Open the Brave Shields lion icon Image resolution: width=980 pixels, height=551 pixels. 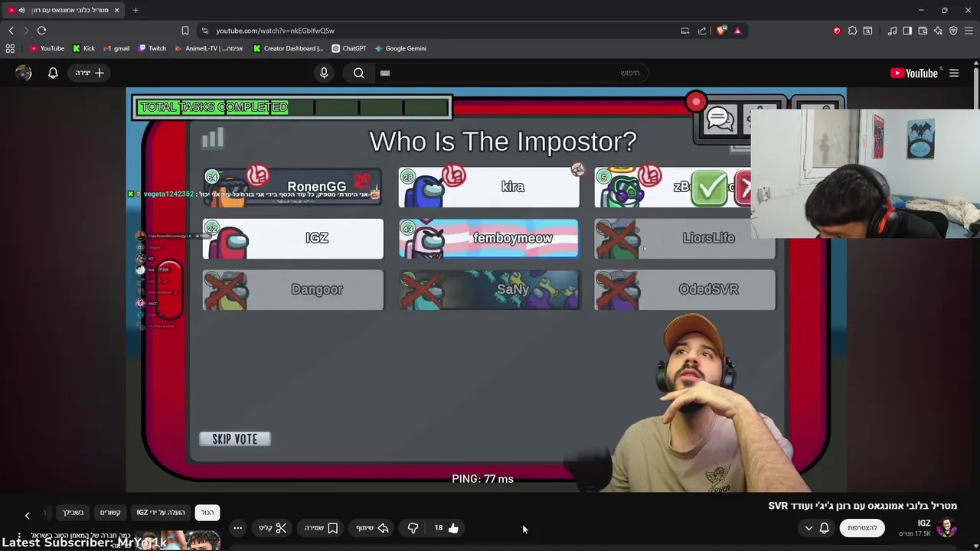[721, 31]
